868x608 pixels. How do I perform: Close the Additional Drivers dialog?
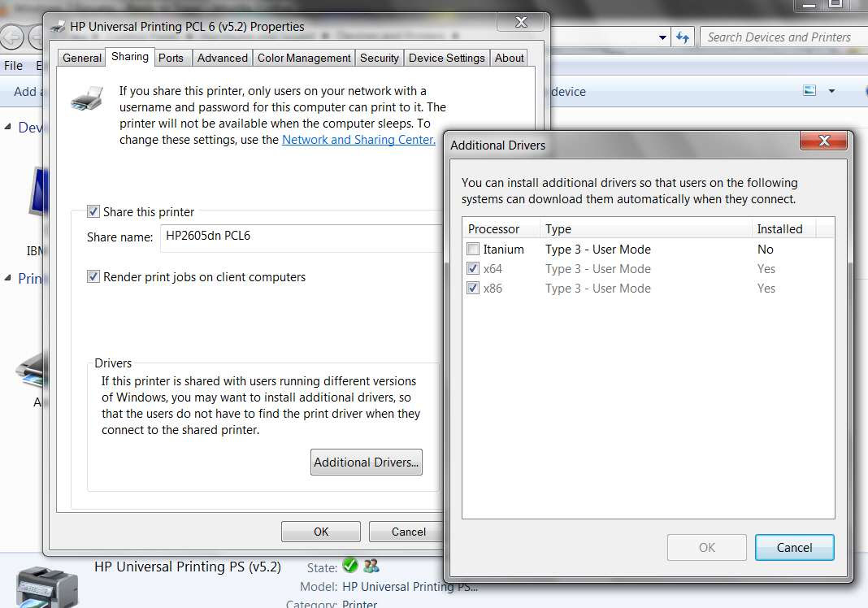tap(823, 141)
